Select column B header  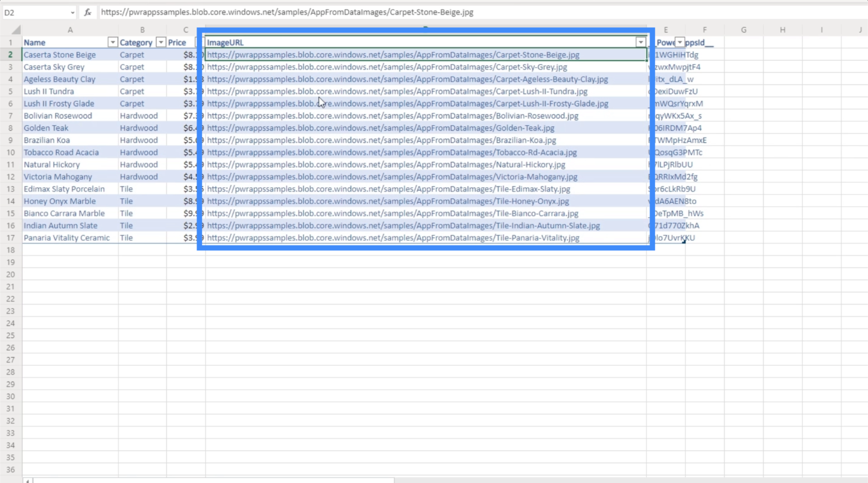pos(143,30)
